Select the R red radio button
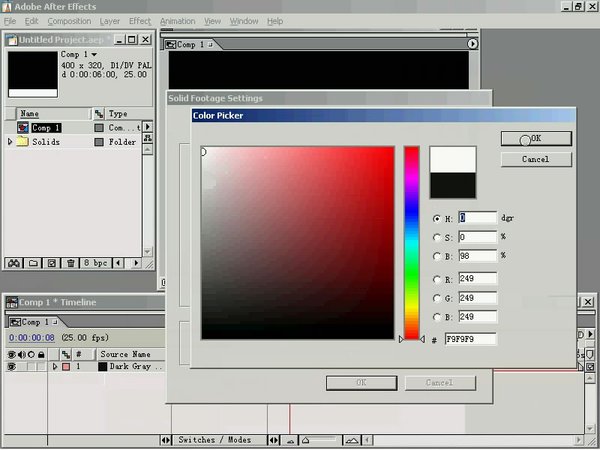Viewport: 600px width, 450px height. (437, 279)
